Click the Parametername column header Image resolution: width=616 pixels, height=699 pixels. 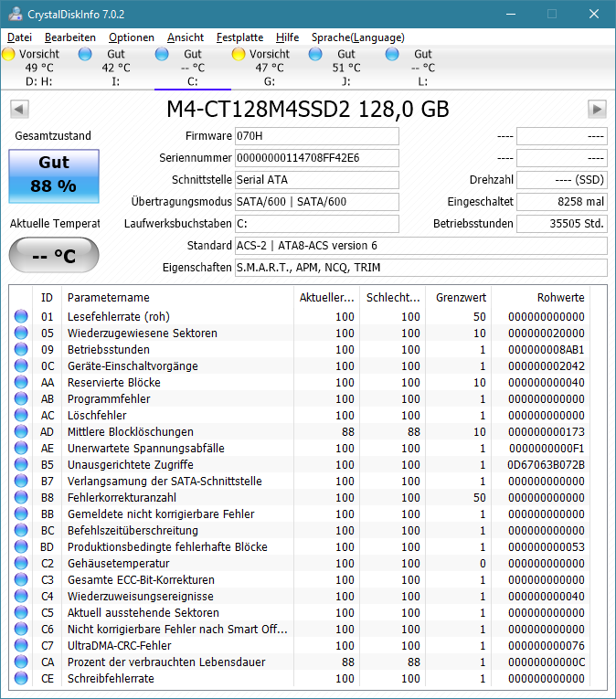tap(177, 297)
